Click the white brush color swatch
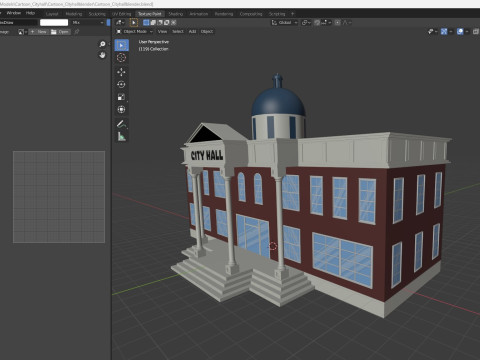 click(x=54, y=23)
